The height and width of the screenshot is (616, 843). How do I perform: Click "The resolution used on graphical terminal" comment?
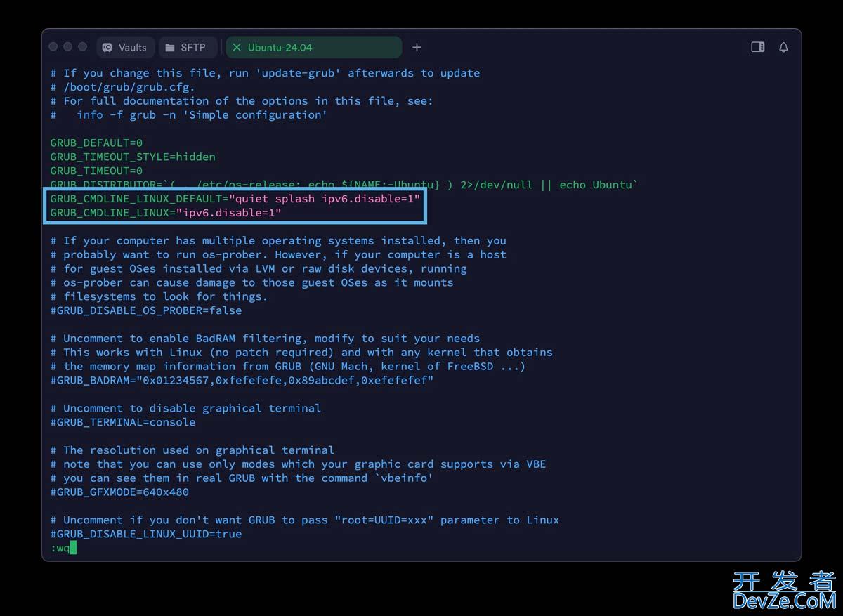(x=192, y=450)
